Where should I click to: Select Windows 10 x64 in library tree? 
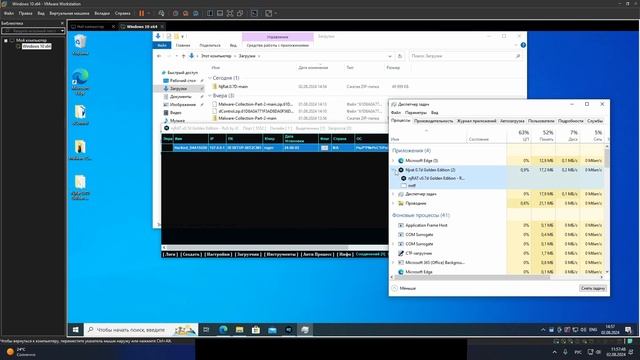[x=37, y=46]
